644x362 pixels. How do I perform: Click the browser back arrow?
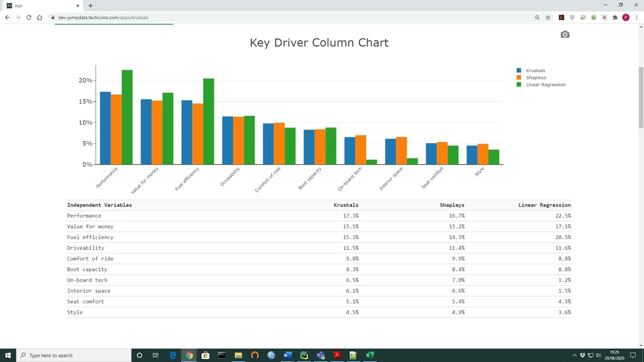(x=7, y=18)
